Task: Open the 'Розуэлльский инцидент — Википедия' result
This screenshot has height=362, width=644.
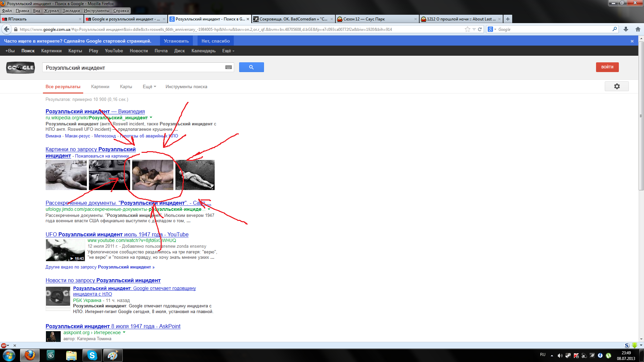Action: coord(95,112)
